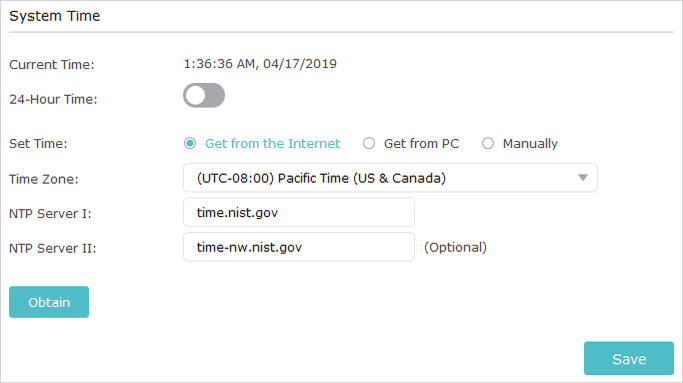Expand the Time Zone dropdown arrow
Image resolution: width=683 pixels, height=383 pixels.
583,178
